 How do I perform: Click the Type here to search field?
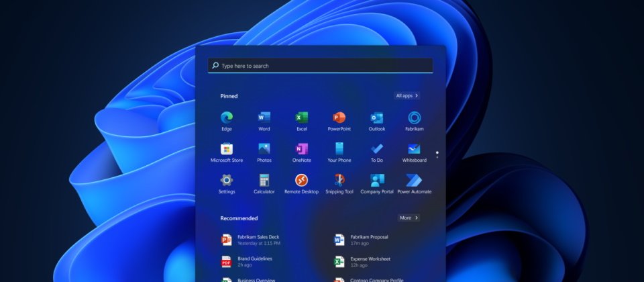pyautogui.click(x=321, y=66)
